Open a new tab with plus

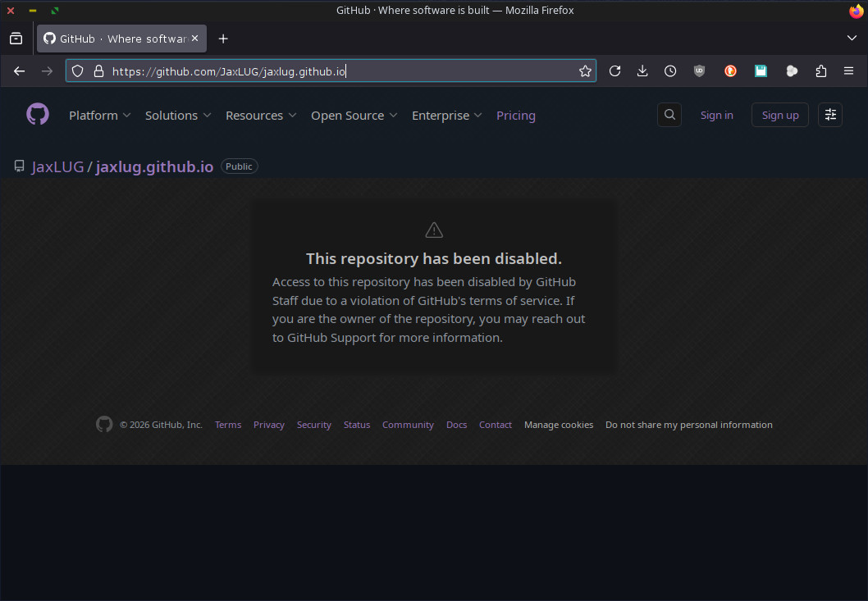point(223,39)
